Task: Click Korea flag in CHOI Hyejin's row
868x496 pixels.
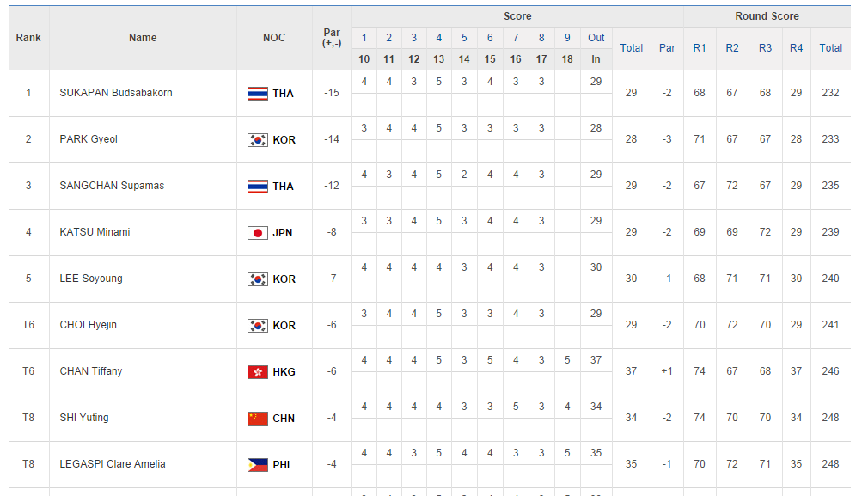Action: (258, 326)
